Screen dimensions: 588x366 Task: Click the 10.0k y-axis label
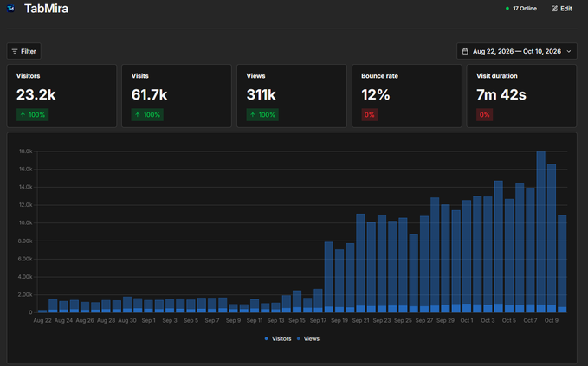click(x=25, y=223)
